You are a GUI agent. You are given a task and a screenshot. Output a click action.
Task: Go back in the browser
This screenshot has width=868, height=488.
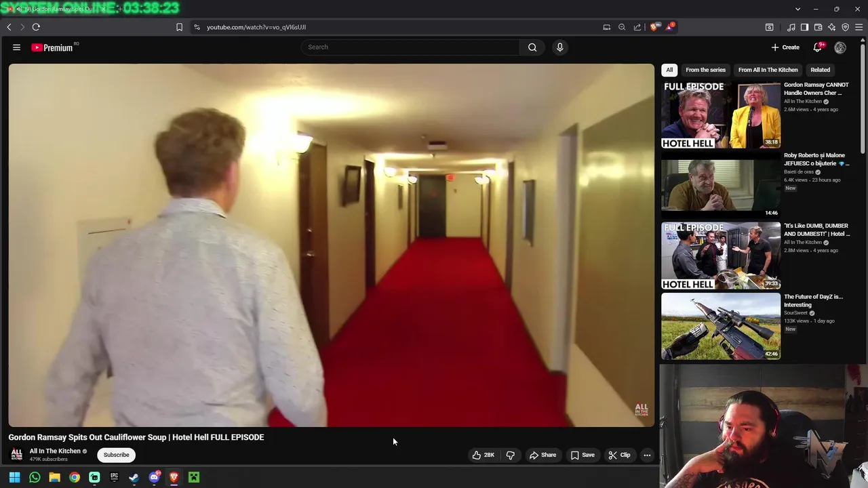point(9,27)
